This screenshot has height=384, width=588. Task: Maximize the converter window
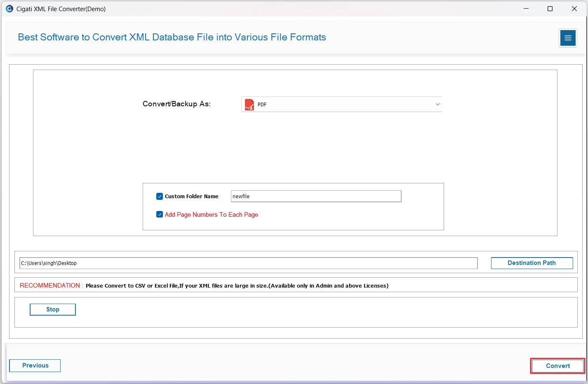pyautogui.click(x=550, y=9)
